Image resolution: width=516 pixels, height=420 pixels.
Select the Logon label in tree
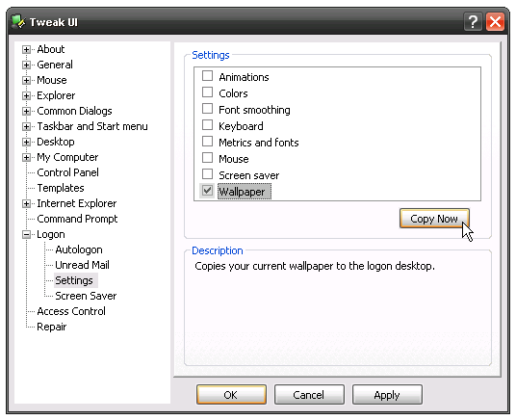[x=51, y=234]
